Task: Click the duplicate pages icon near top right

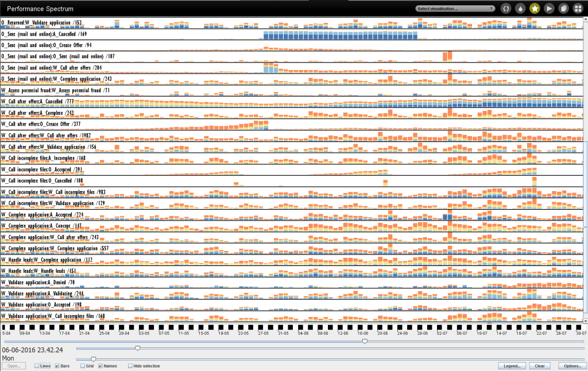Action: click(x=564, y=8)
